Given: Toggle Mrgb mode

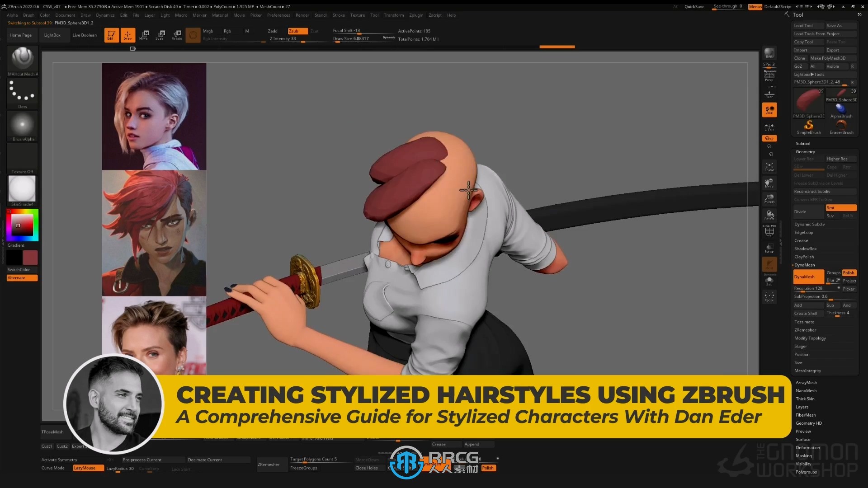Looking at the screenshot, I should (x=208, y=31).
